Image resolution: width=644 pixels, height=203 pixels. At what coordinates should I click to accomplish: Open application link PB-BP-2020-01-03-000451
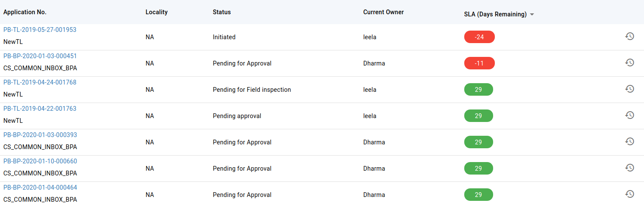tap(40, 56)
